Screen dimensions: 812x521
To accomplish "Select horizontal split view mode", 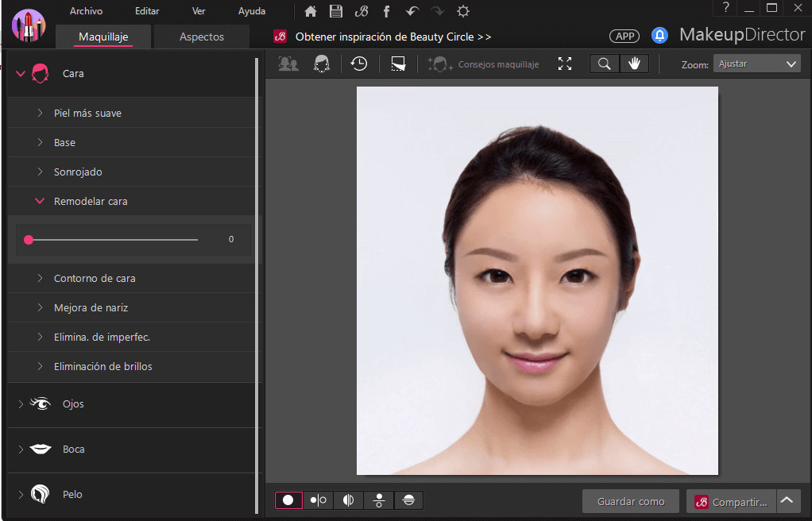I will pyautogui.click(x=408, y=500).
